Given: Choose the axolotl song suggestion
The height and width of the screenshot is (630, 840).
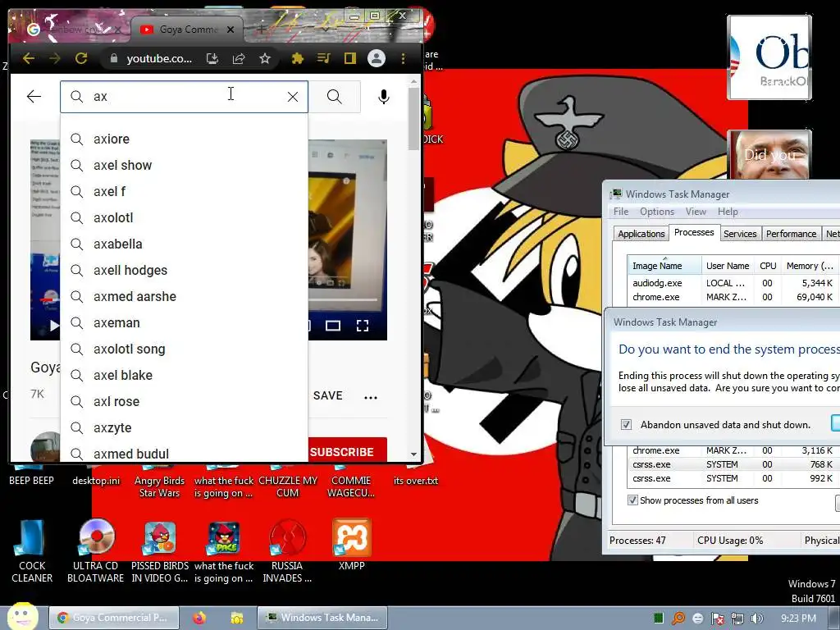Looking at the screenshot, I should tap(185, 349).
